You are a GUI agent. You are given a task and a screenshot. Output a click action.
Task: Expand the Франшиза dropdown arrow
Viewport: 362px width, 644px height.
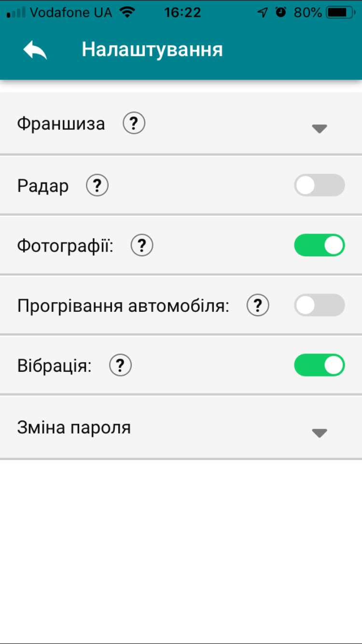tap(320, 128)
